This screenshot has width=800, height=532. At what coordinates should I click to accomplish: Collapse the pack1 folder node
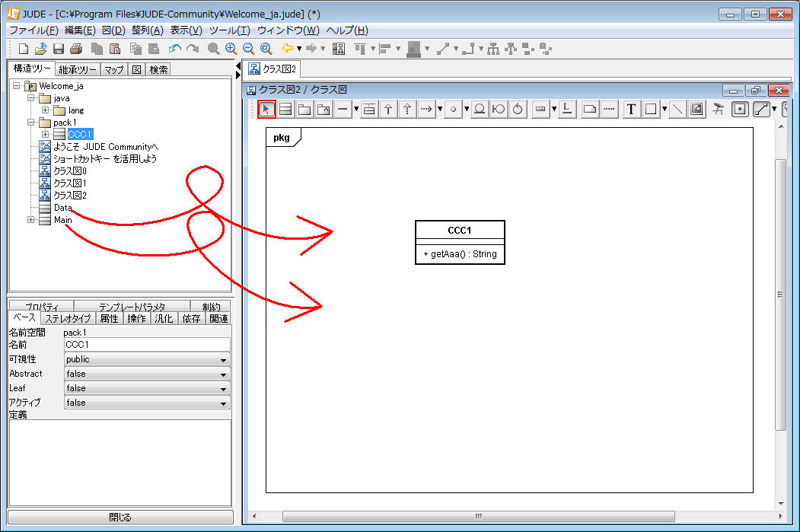click(x=31, y=123)
